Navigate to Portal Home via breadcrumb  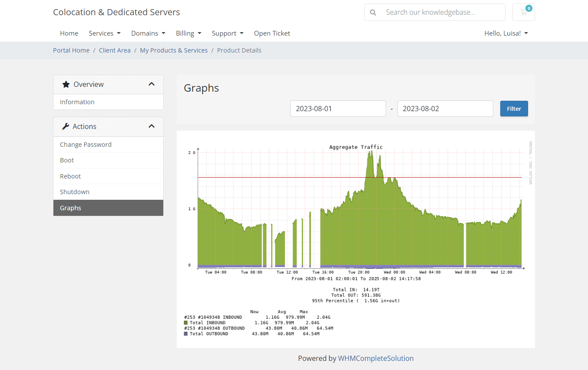[71, 50]
